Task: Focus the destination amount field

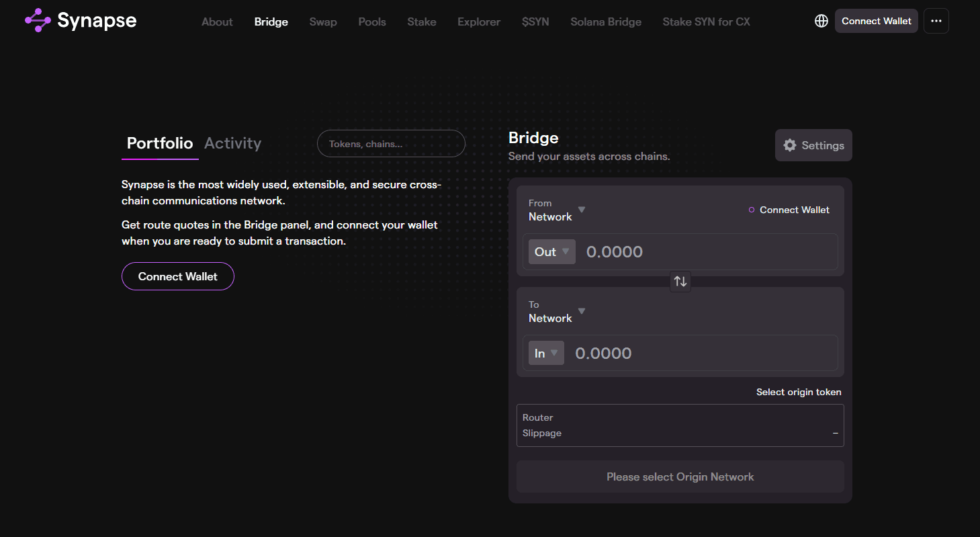Action: (703, 354)
